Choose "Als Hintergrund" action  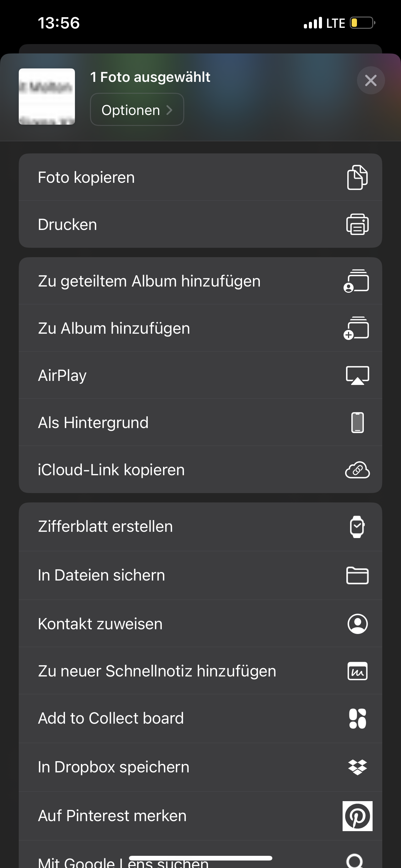point(93,422)
